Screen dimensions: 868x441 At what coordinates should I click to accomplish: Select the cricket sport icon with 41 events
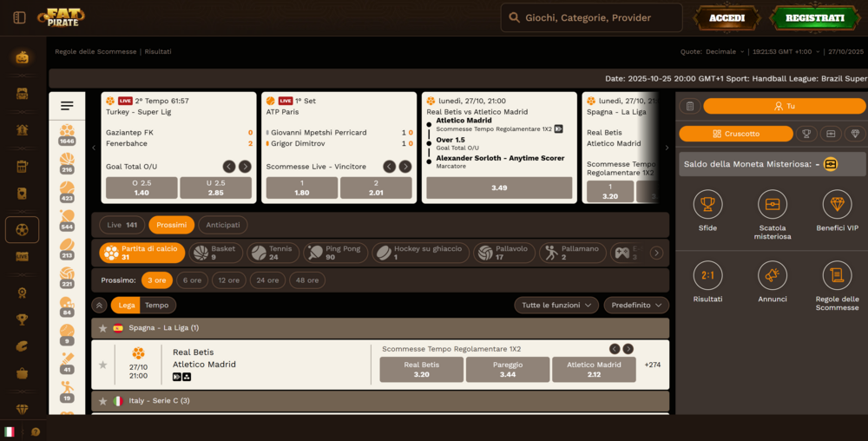coord(67,364)
